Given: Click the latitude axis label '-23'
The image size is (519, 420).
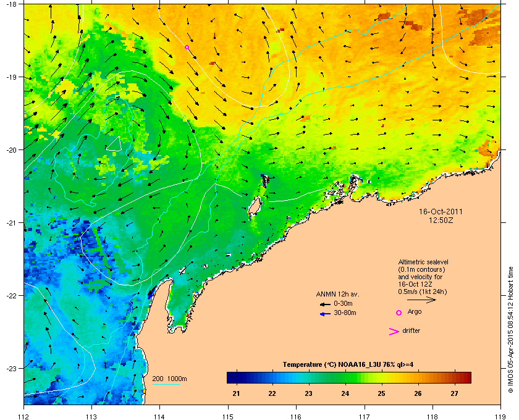Looking at the screenshot, I should tap(11, 368).
